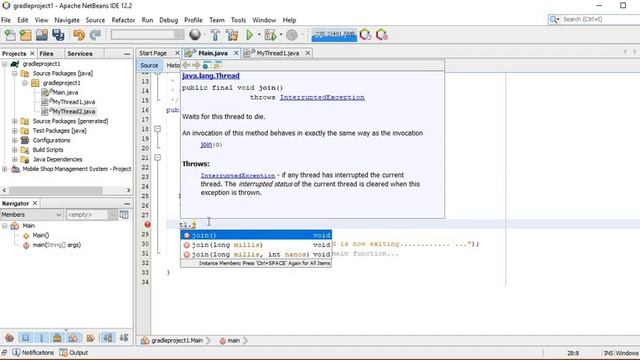Open the dropdown arrow beside Run Project
The height and width of the screenshot is (360, 640).
click(259, 35)
